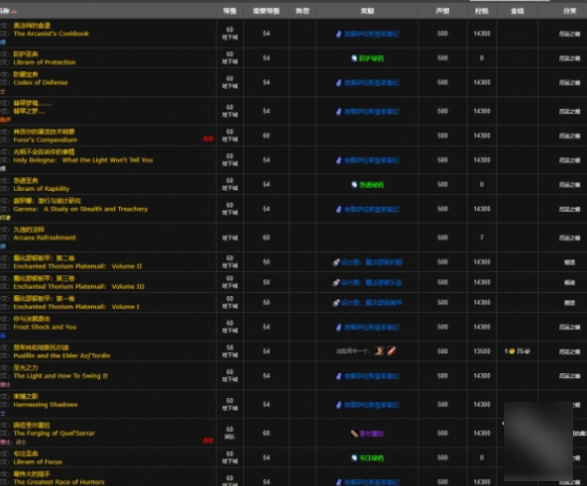
Task: Open the Frost Shock and You quest link
Action: [x=45, y=327]
